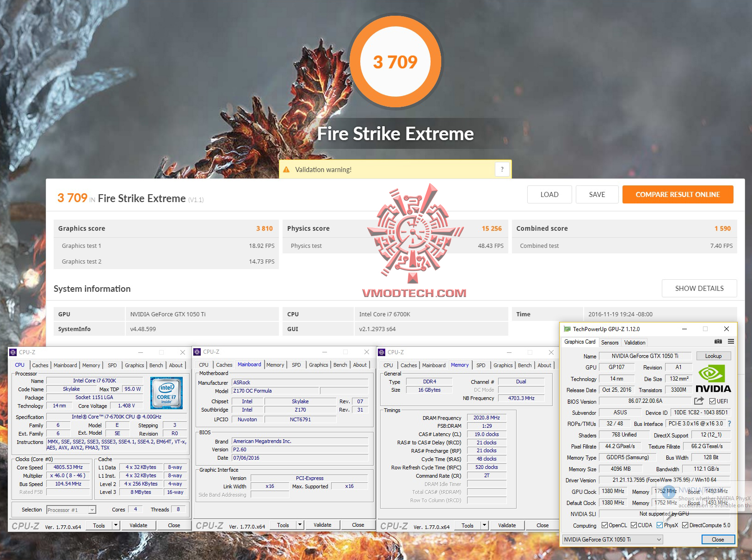
Task: Toggle the OpenCL checkbox
Action: click(x=604, y=525)
